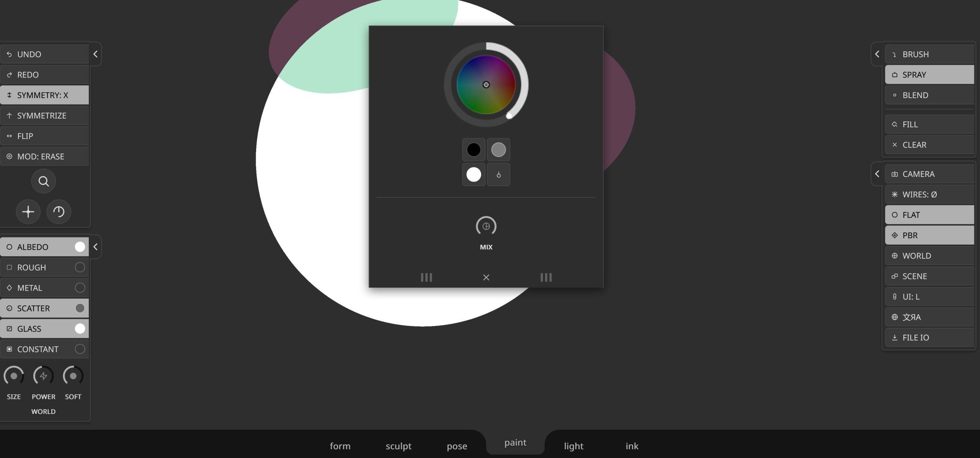Pick the gray color swatch
This screenshot has height=458, width=980.
pos(498,150)
